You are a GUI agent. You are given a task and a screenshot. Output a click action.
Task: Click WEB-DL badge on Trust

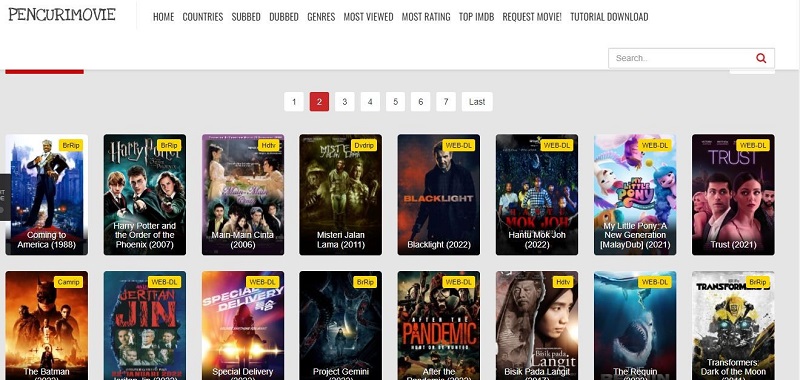[753, 145]
